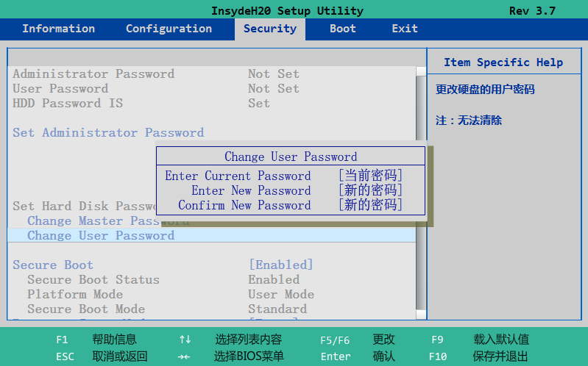Click the scrollbar up arrow
This screenshot has width=588, height=366.
point(420,72)
